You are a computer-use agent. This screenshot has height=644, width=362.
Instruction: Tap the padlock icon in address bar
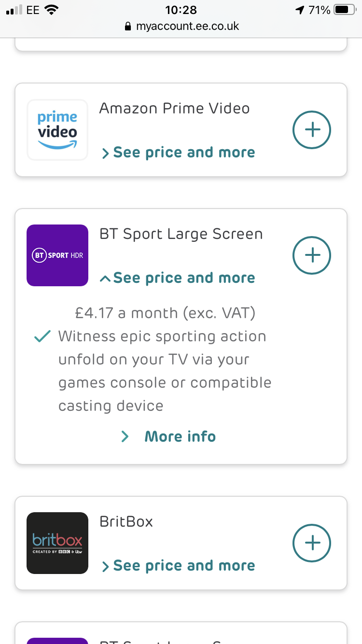(128, 27)
